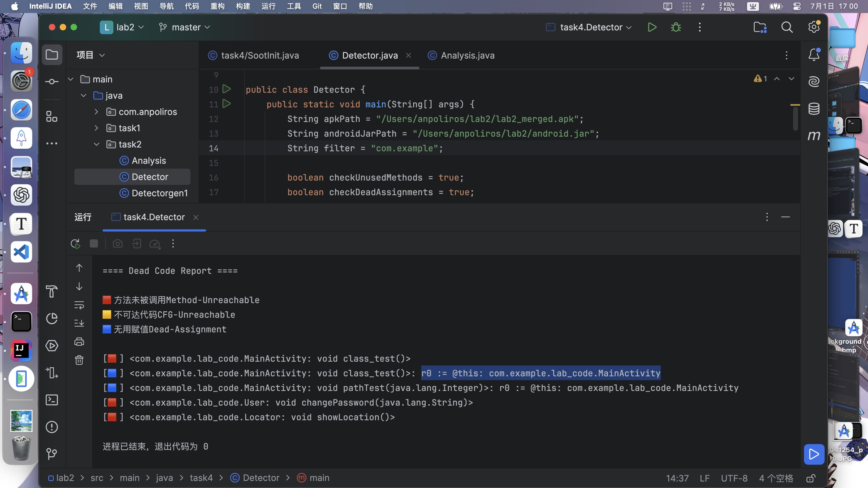Image resolution: width=868 pixels, height=488 pixels.
Task: Rerun task4.Detector in the run panel
Action: pyautogui.click(x=75, y=244)
